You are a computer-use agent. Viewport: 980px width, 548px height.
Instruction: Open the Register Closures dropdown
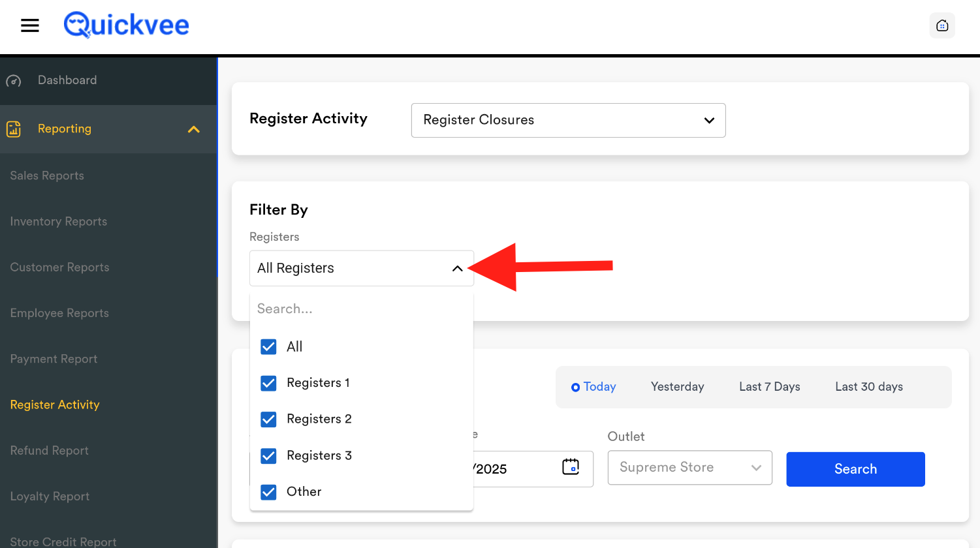point(568,120)
